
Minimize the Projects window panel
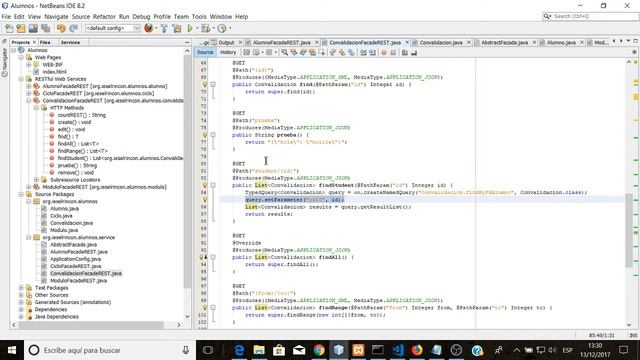pos(187,42)
